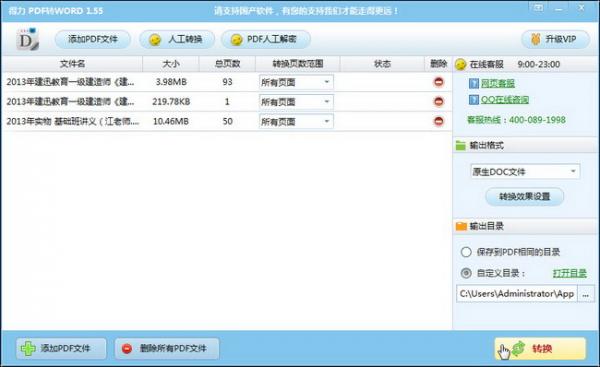
Task: Remove the 219.78KB file using red delete icon
Action: (x=439, y=101)
